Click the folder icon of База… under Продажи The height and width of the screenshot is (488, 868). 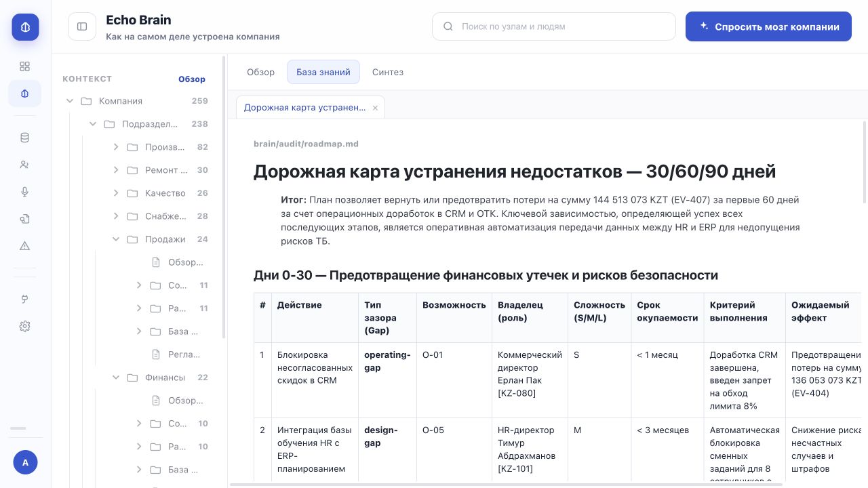[x=155, y=331]
